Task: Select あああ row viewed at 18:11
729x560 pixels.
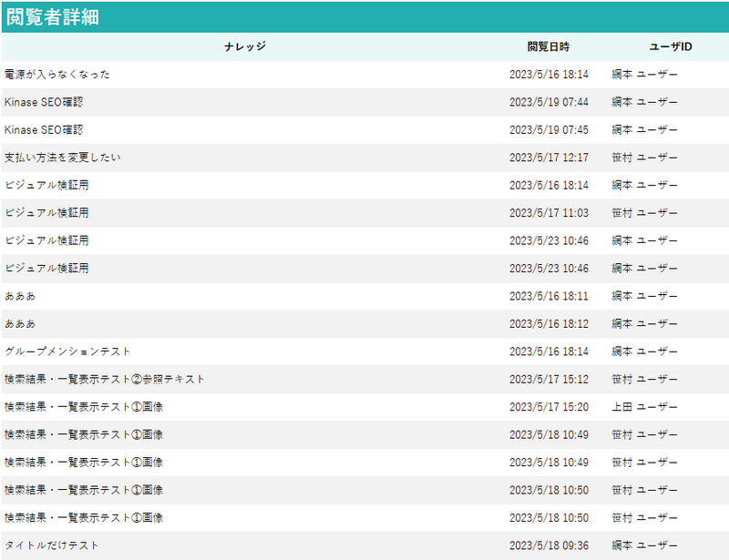Action: 20,296
